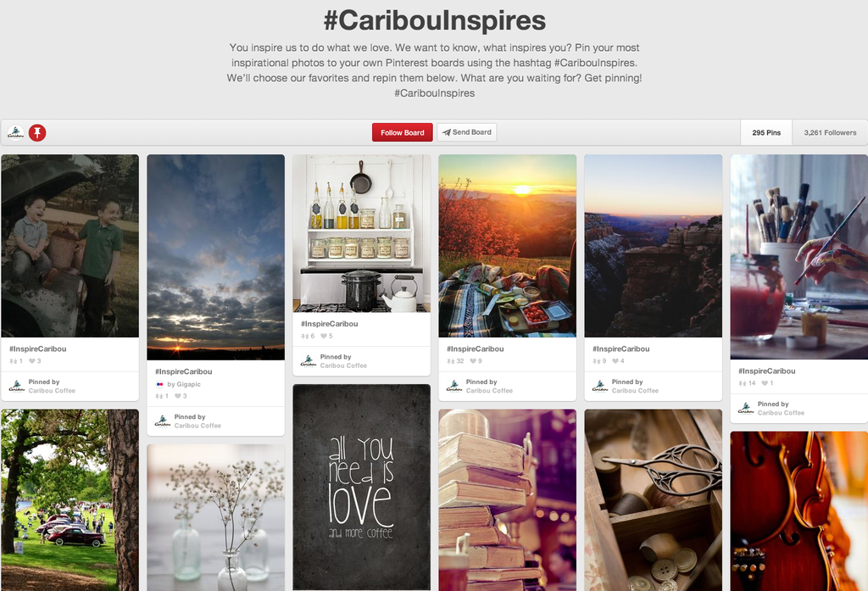Click the red Follow Board button
The width and height of the screenshot is (868, 591).
tap(403, 132)
